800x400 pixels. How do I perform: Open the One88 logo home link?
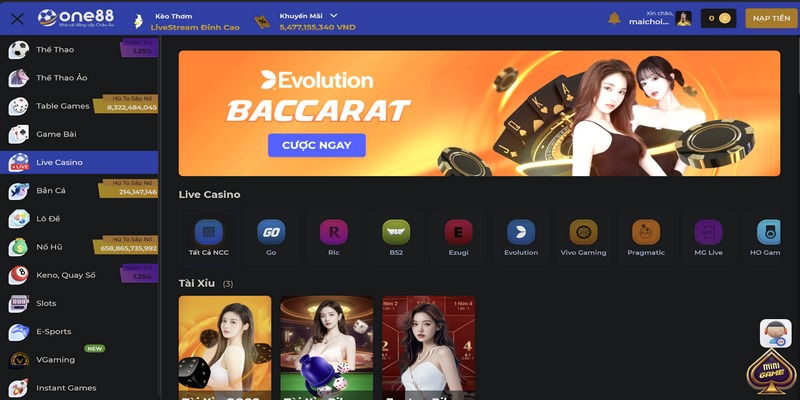coord(76,18)
